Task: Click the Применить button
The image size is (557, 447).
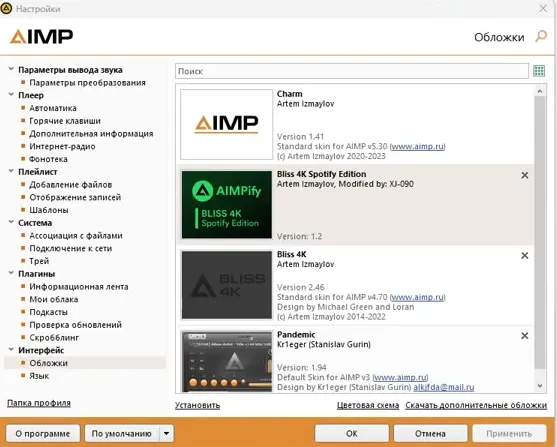Action: 509,433
